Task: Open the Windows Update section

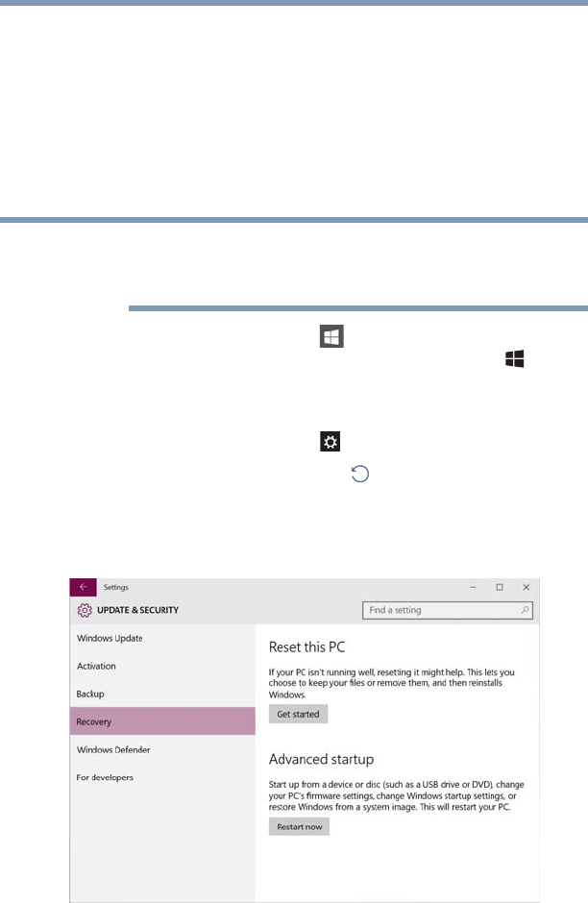Action: click(162, 638)
